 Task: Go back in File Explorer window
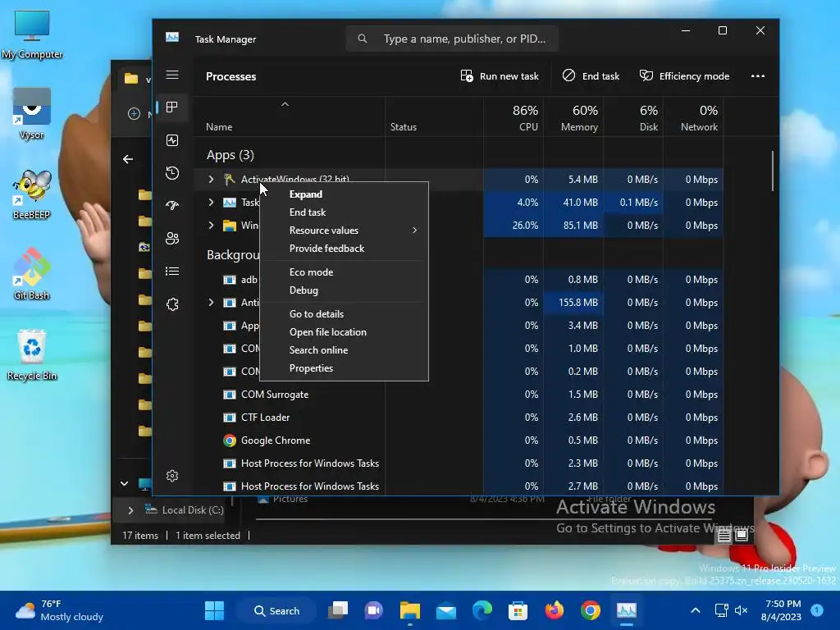coord(128,159)
